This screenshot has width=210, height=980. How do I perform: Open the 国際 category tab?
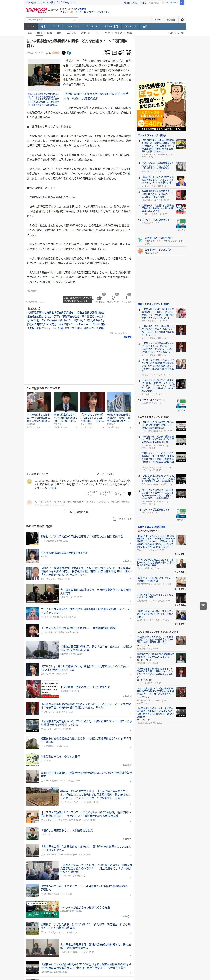tap(49, 33)
